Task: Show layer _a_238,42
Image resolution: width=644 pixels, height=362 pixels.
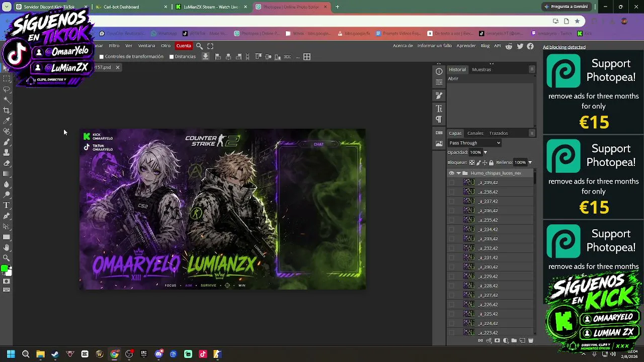Action: point(451,192)
